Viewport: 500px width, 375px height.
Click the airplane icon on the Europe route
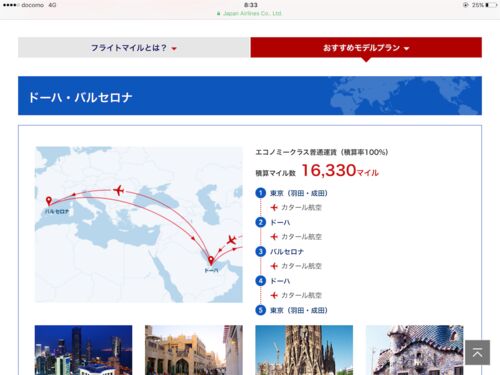[119, 190]
